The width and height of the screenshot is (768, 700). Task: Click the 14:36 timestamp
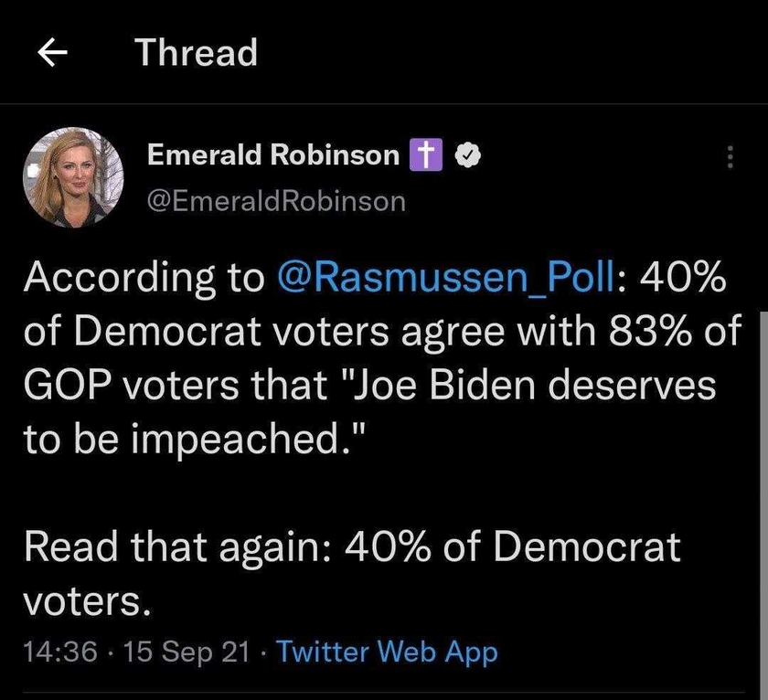[x=60, y=652]
